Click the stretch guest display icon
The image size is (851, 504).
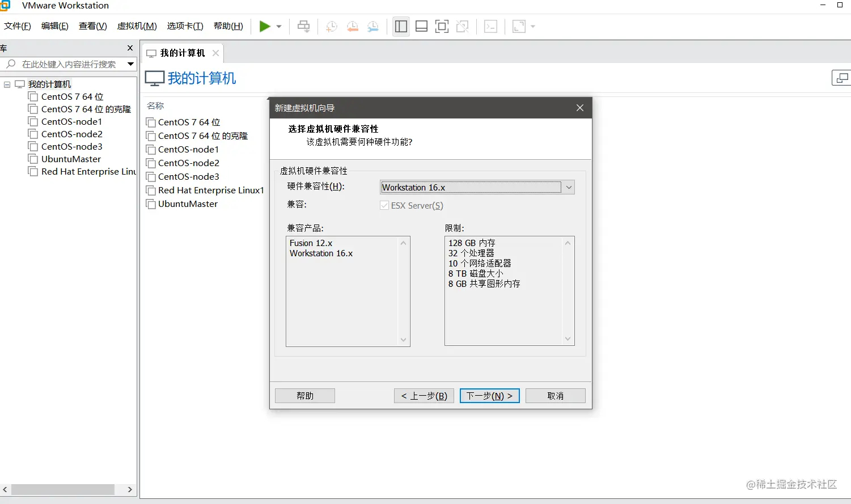519,26
